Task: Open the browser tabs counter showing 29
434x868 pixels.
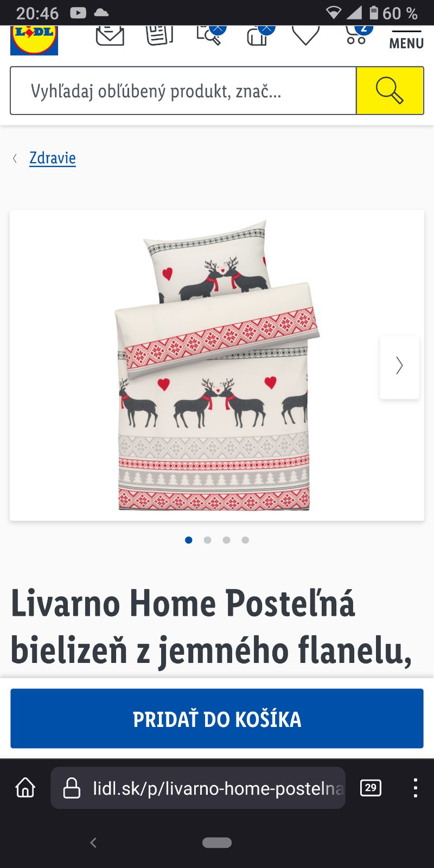Action: coord(371,788)
